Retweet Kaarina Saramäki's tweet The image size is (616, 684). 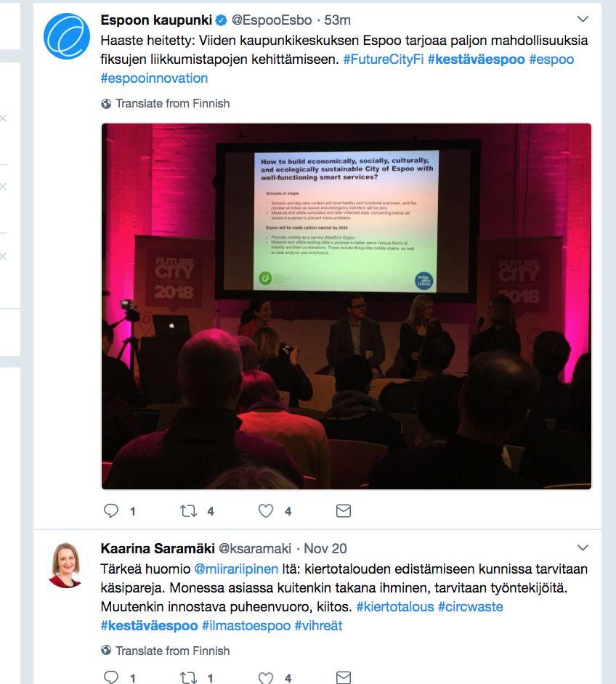(188, 677)
